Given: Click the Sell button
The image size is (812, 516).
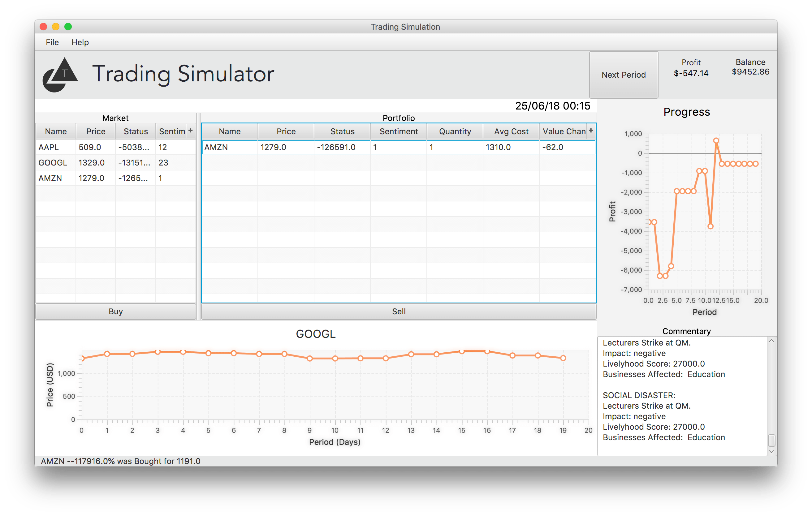Looking at the screenshot, I should click(x=399, y=312).
